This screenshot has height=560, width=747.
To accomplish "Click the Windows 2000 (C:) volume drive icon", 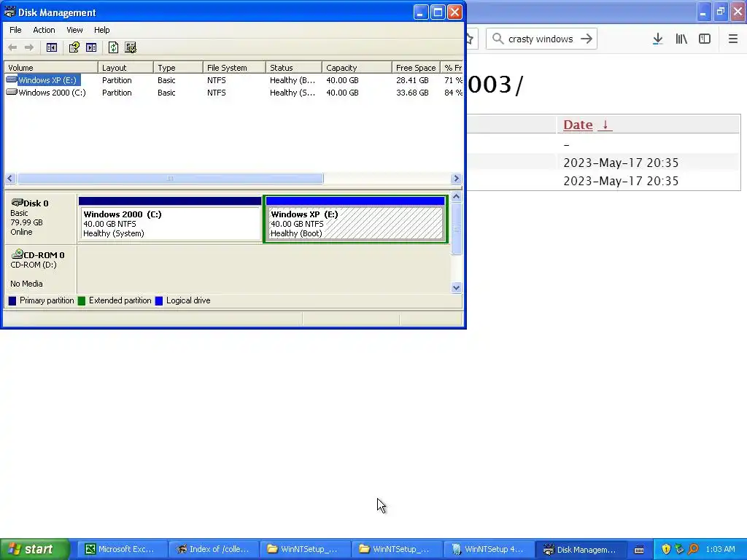I will [x=12, y=92].
